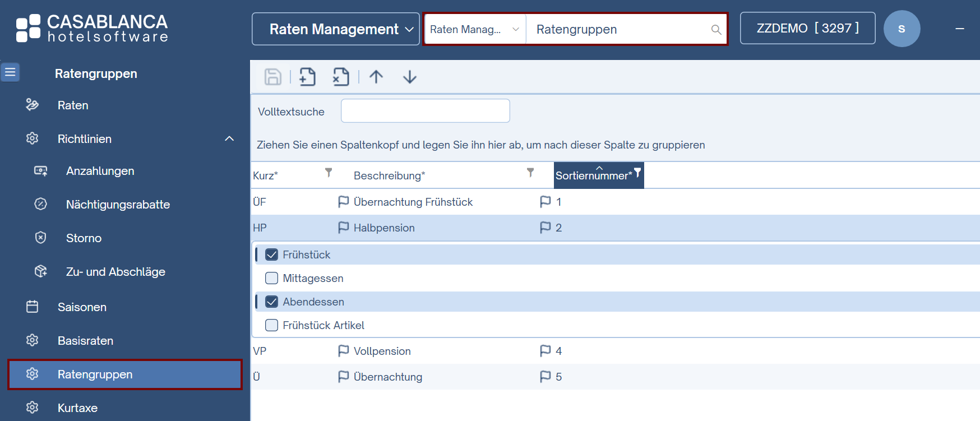The width and height of the screenshot is (980, 421).
Task: Open Zu- und Abschläge in the sidebar
Action: click(115, 272)
